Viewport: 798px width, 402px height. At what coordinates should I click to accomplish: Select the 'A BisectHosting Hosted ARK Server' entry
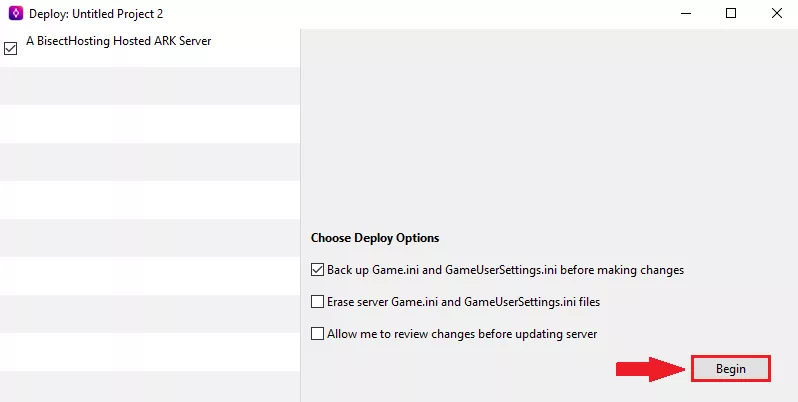pos(118,42)
